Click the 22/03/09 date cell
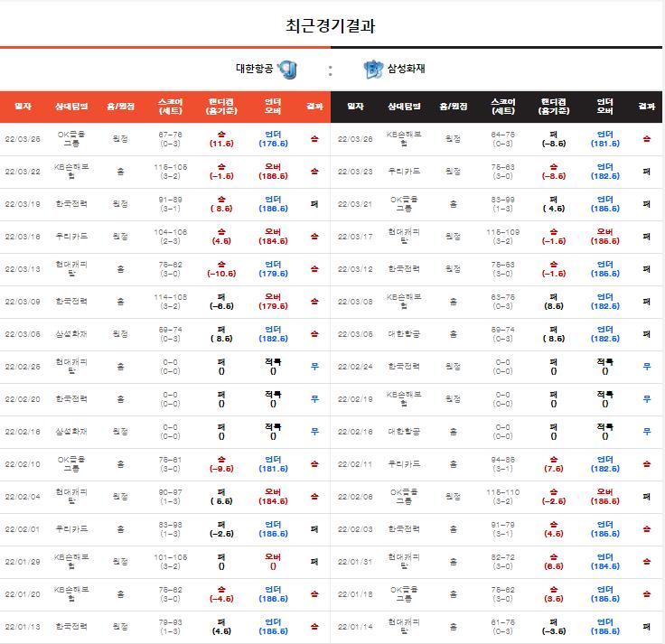This screenshot has height=644, width=665. (23, 302)
